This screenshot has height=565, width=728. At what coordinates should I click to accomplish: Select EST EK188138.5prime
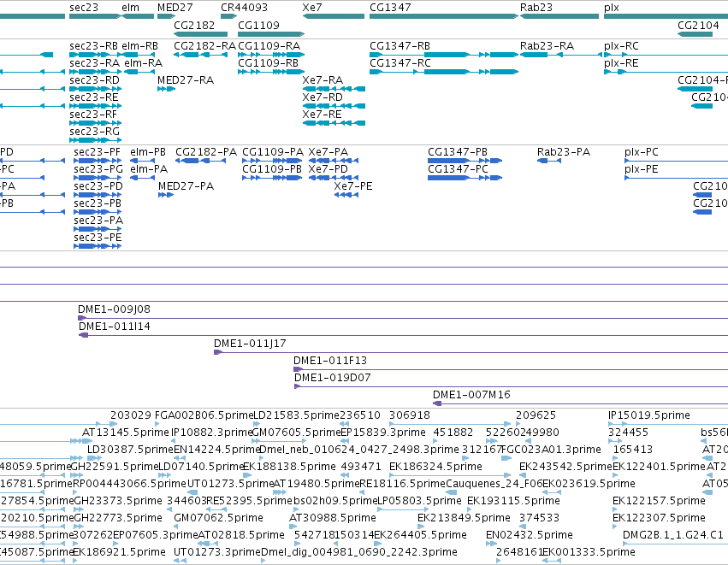point(246,475)
